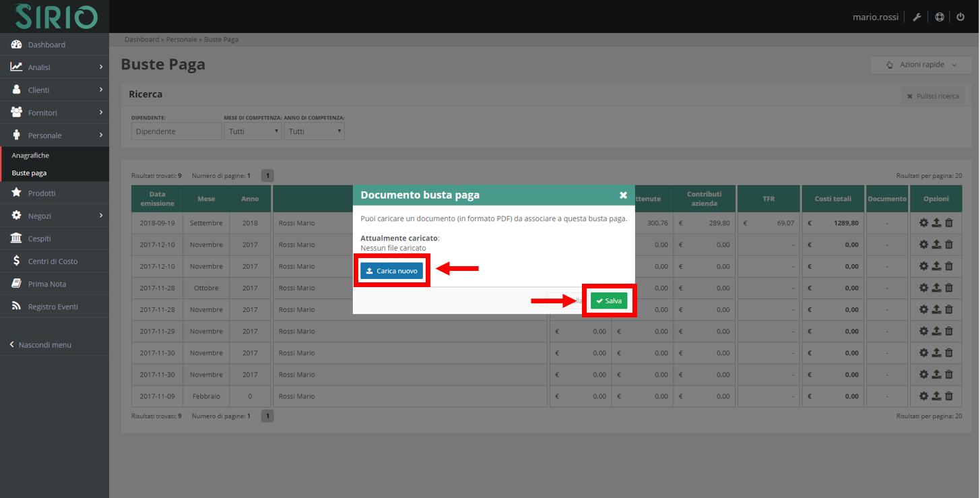Screen dimensions: 980x498
Task: Collapse sidebar with Nascondi menu
Action: pos(44,345)
